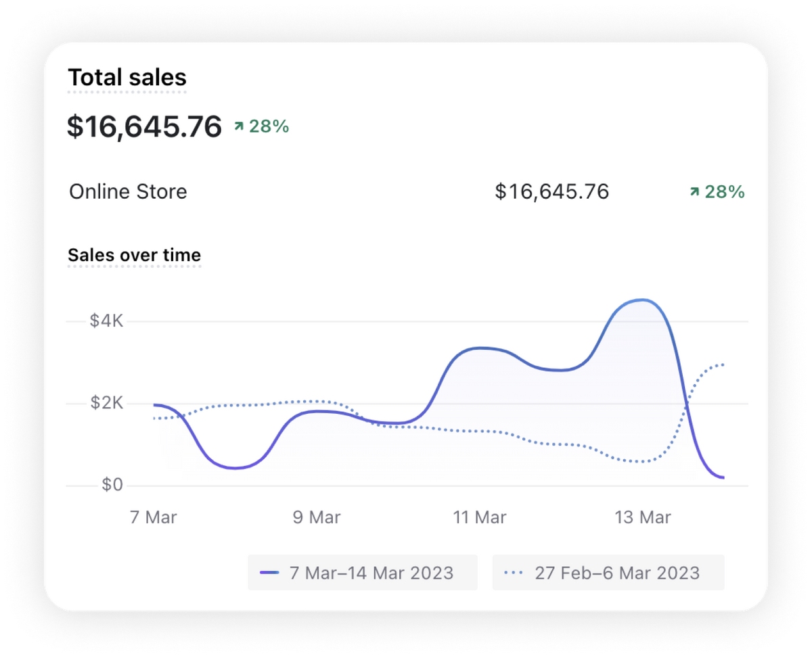Viewport: 812px width, 658px height.
Task: Click the solid line swatch in the legend
Action: pyautogui.click(x=269, y=573)
